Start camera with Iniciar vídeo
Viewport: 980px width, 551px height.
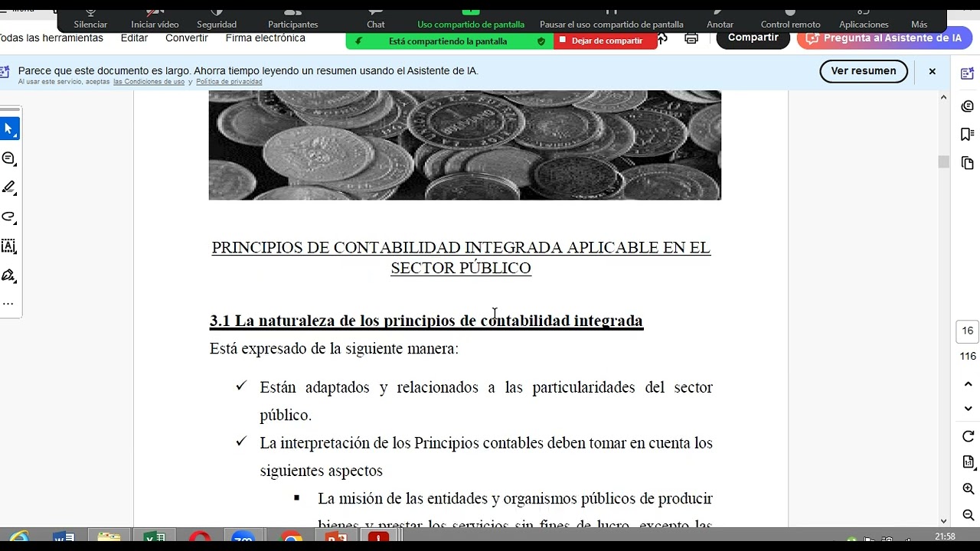click(x=155, y=20)
